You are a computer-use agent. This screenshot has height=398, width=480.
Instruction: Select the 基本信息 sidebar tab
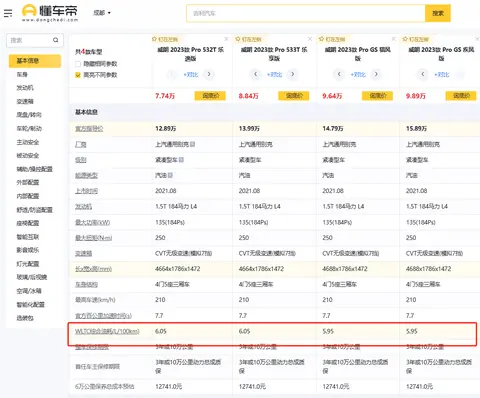click(x=35, y=61)
